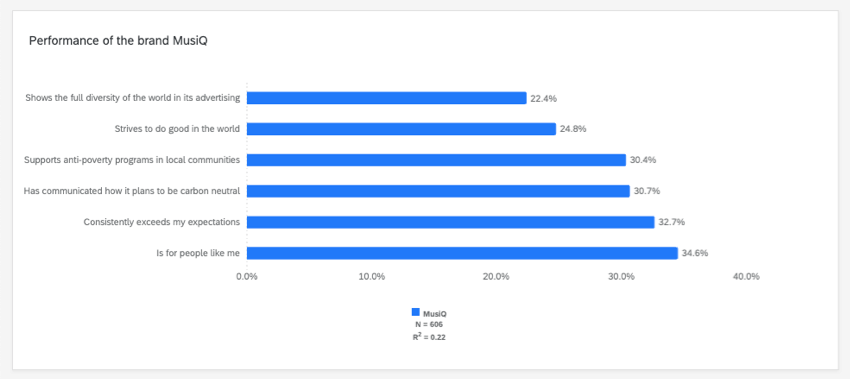Click the blue MusiQ legend swatch
Viewport: 850px width, 379px height.
click(x=416, y=312)
